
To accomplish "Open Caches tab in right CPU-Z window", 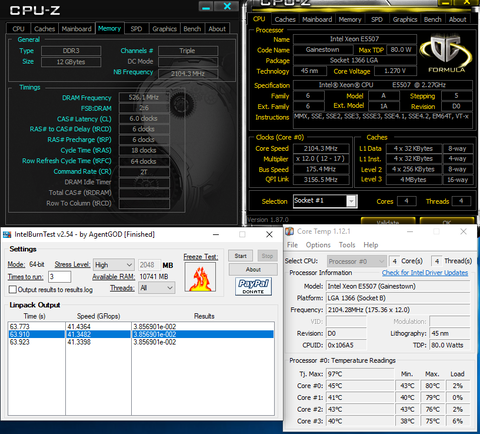I will point(285,20).
